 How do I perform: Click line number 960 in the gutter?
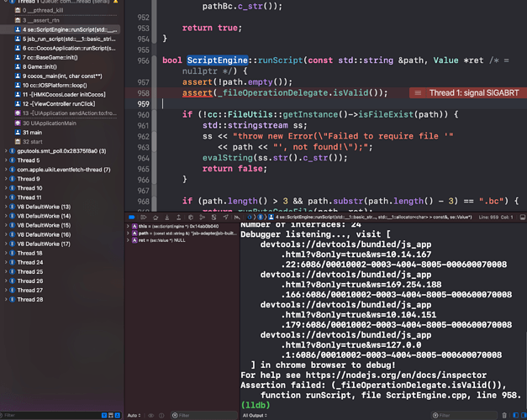tap(143, 115)
